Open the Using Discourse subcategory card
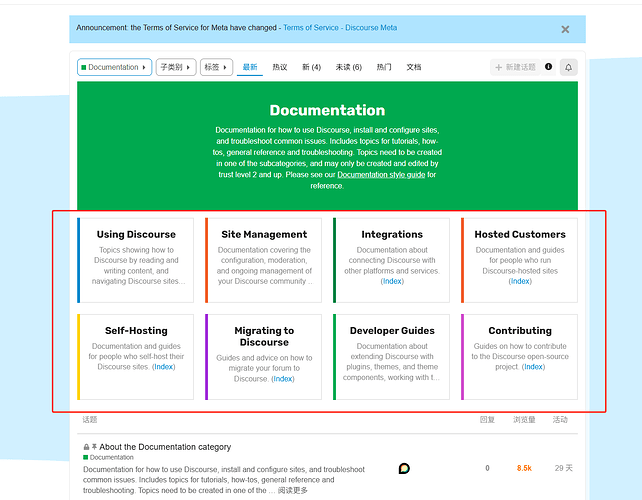The image size is (642, 500). click(135, 260)
